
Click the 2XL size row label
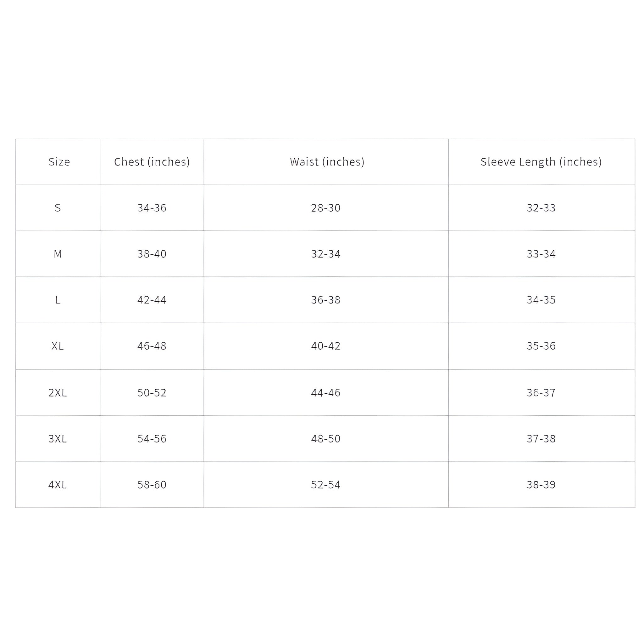click(x=58, y=393)
